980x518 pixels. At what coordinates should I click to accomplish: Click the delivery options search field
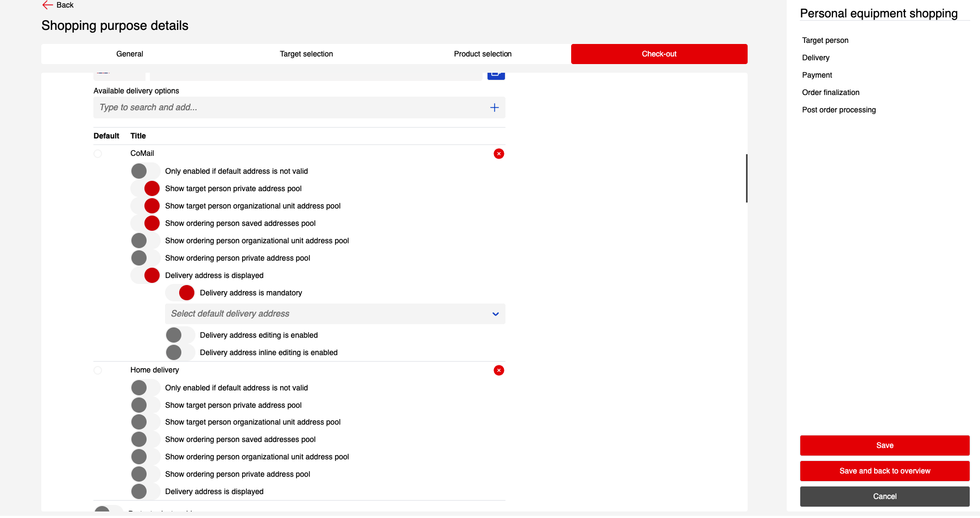point(290,108)
